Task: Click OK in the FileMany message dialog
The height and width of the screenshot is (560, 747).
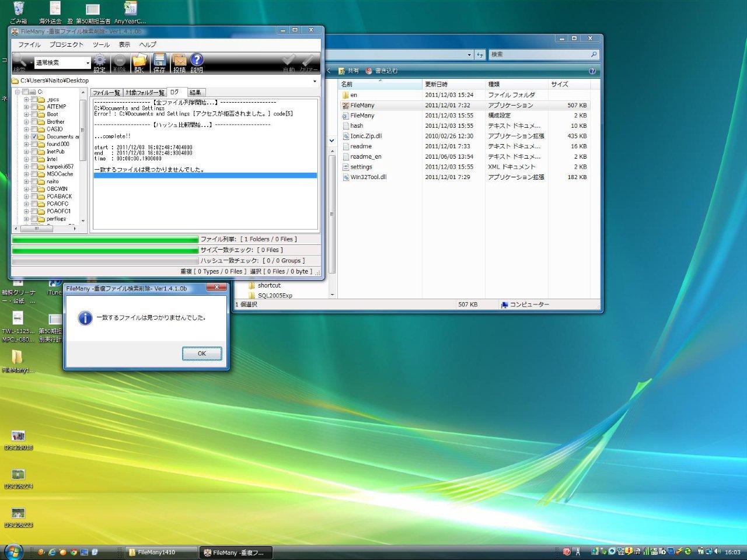Action: (202, 353)
